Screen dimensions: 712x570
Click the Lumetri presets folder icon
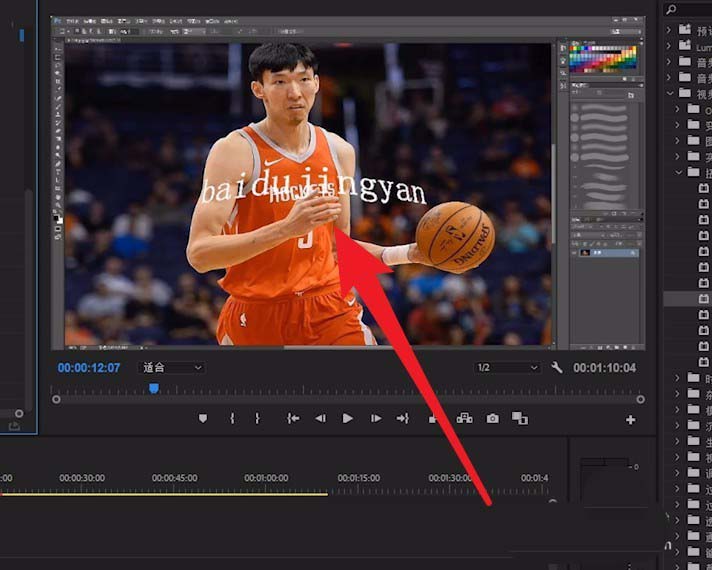click(685, 45)
